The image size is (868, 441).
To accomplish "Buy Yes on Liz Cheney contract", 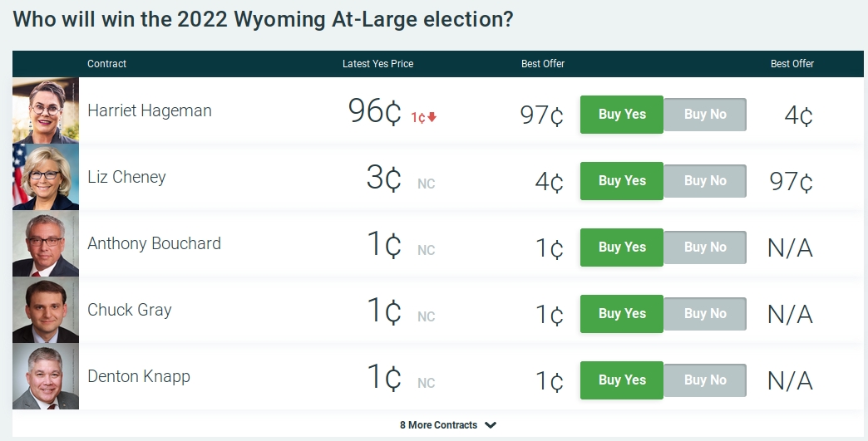I will (622, 181).
